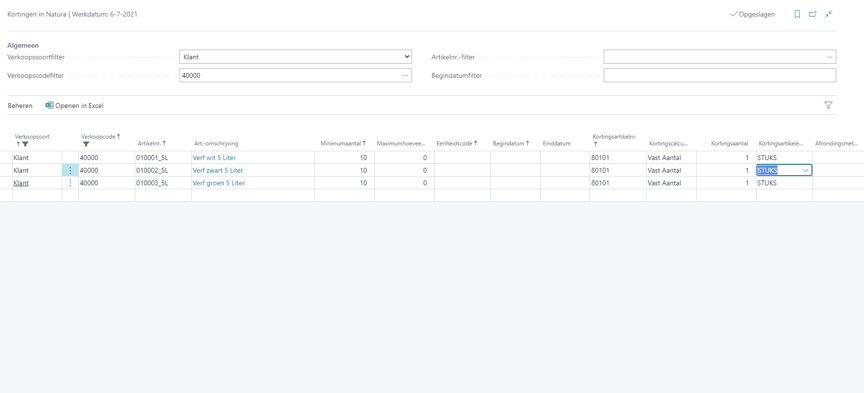Image resolution: width=864 pixels, height=393 pixels.
Task: Click Vast Aantal in Verf wit row
Action: pos(664,158)
